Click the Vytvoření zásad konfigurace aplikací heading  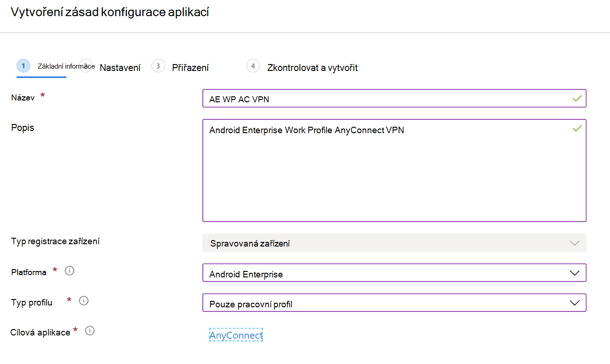110,12
